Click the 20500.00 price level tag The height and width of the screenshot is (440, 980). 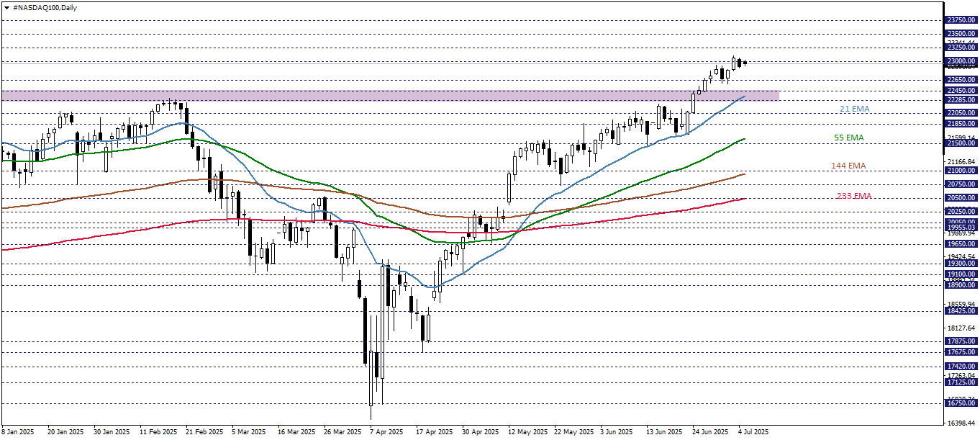[961, 197]
